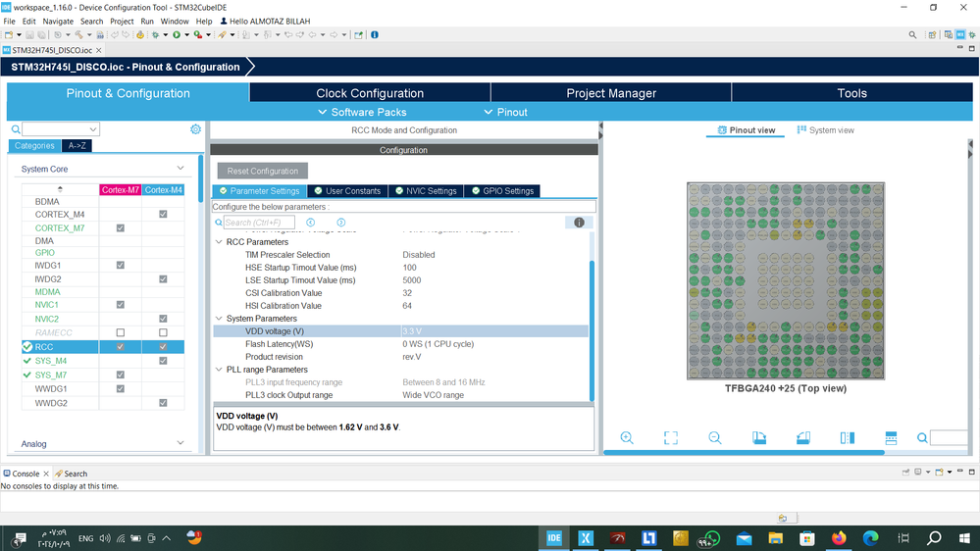Toggle Cortex-M7 checkbox for NVIC1
The image size is (980, 551).
coord(121,305)
